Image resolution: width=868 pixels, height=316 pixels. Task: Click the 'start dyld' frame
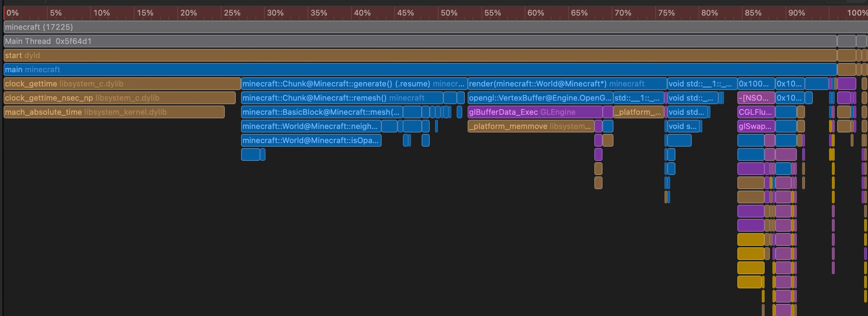click(420, 55)
